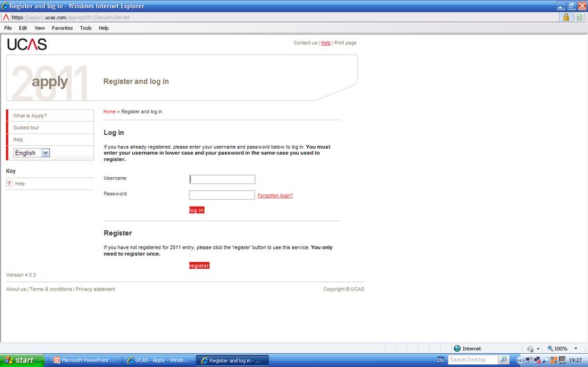This screenshot has height=367, width=588.
Task: Click the security padlock icon in address bar
Action: coord(566,17)
